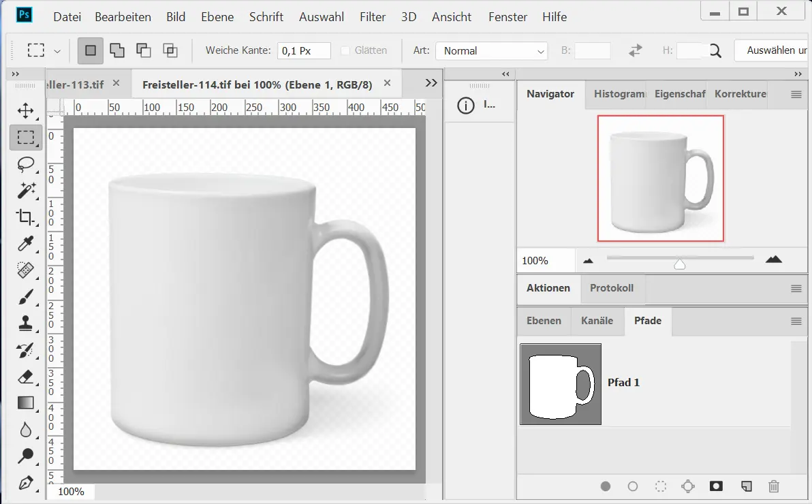812x504 pixels.
Task: Select the Clone Stamp tool
Action: 25,323
